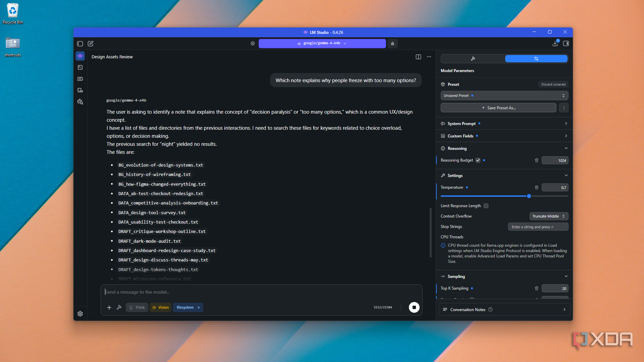Remove the filesystem plugin chip
The image size is (644, 362).
coord(199,307)
